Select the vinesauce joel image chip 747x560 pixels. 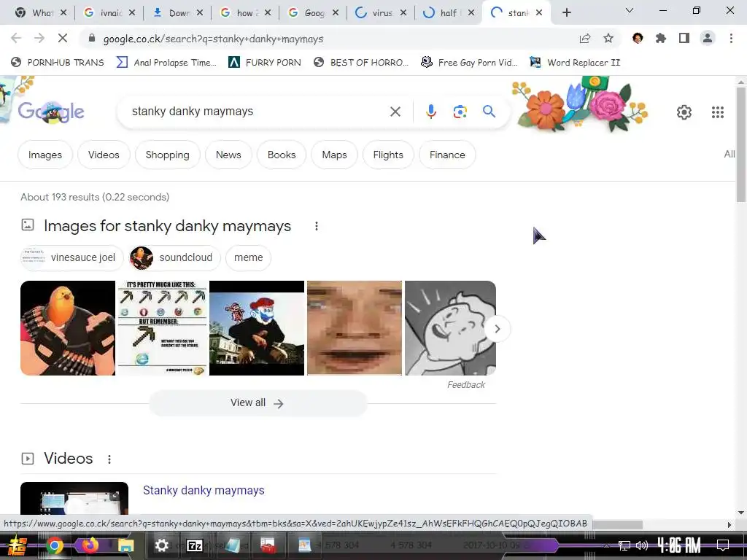[x=72, y=257]
